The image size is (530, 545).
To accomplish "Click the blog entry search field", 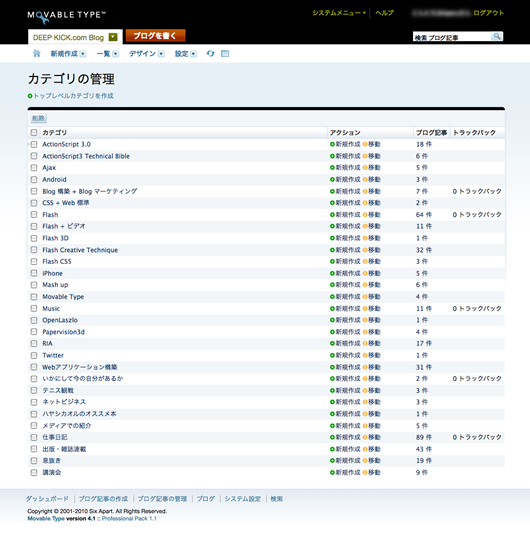I will click(x=452, y=36).
